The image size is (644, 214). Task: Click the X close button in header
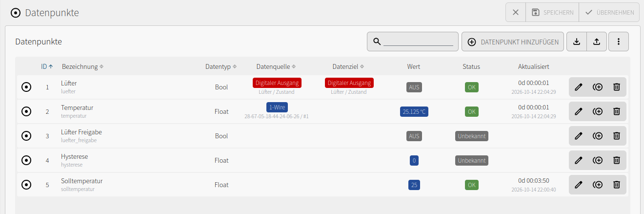click(x=516, y=12)
